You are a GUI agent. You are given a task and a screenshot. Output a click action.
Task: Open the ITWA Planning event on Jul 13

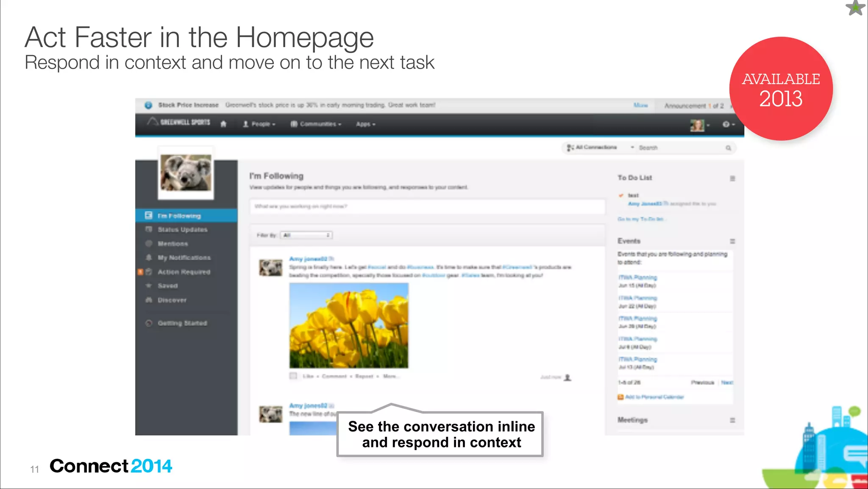(638, 359)
